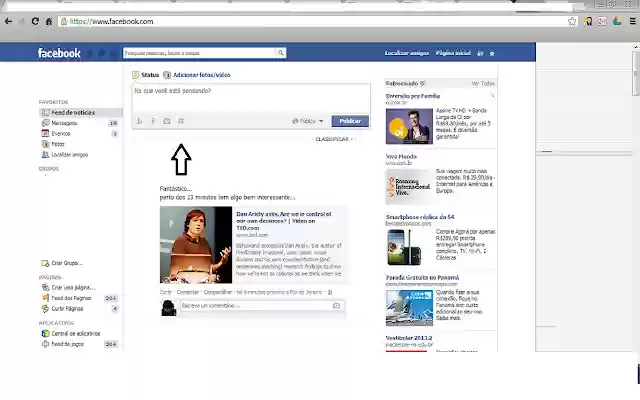Image resolution: width=640 pixels, height=400 pixels.
Task: Click the camera icon in status composer
Action: tap(167, 121)
